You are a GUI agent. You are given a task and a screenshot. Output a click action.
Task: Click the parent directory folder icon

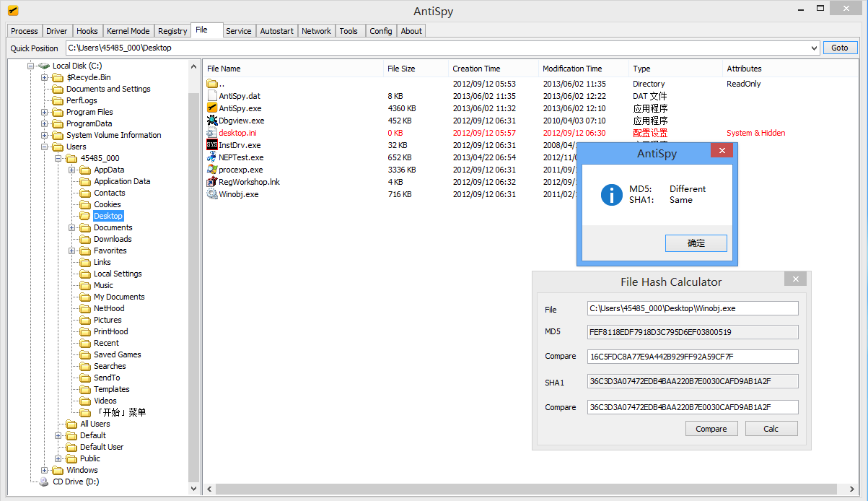(x=212, y=84)
